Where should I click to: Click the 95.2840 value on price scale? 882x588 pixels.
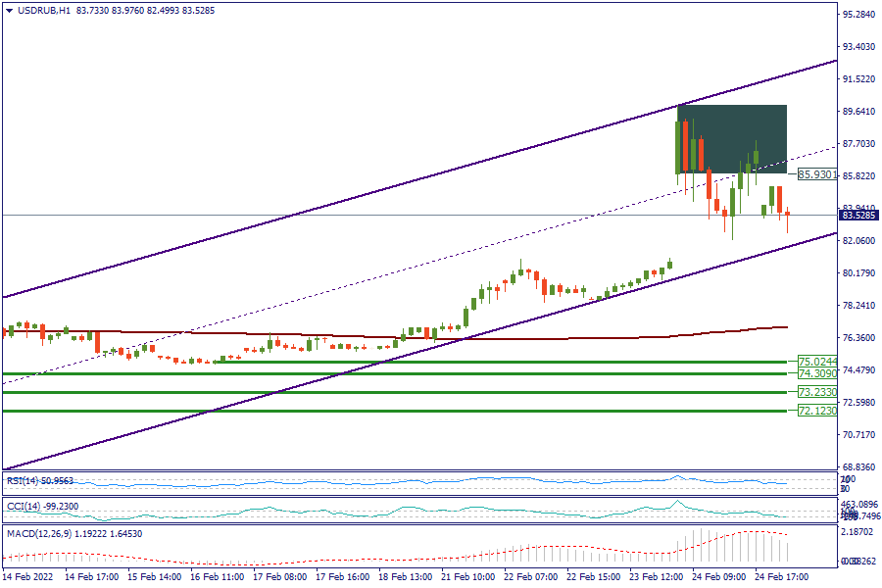point(858,15)
